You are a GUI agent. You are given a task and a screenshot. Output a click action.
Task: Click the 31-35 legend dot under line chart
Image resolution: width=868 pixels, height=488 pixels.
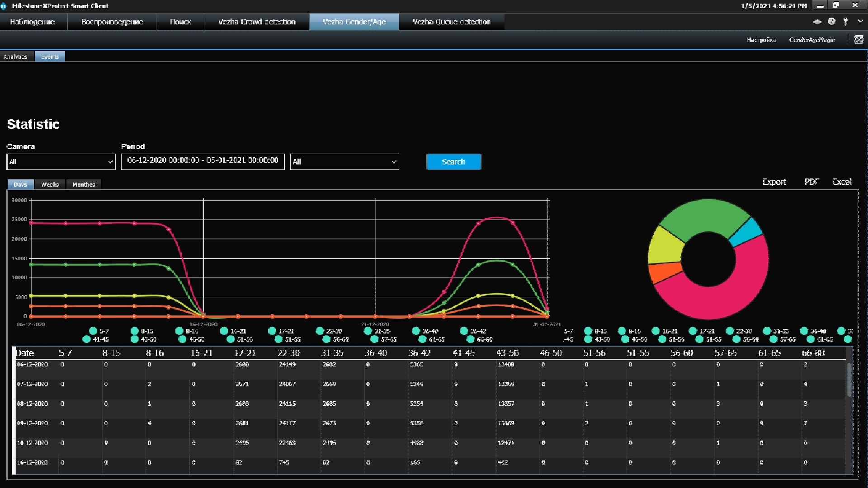[368, 331]
